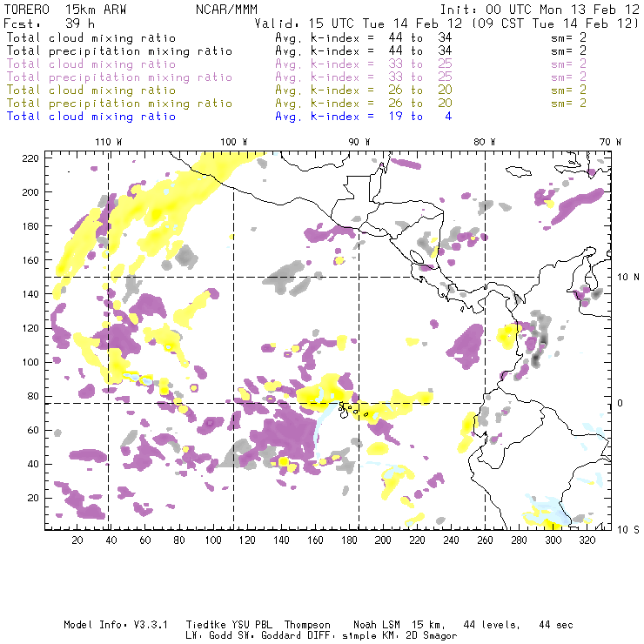The width and height of the screenshot is (644, 644).
Task: Click the 'Valid: 15 UTC Tue 14 Feb 12' text
Action: [x=359, y=23]
